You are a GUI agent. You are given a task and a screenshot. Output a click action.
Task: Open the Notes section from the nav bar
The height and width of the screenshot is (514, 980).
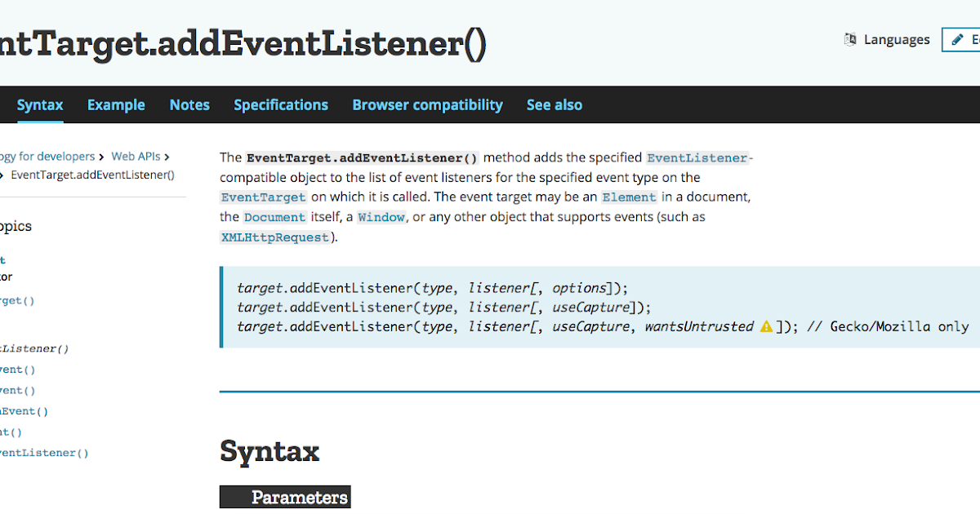point(189,104)
